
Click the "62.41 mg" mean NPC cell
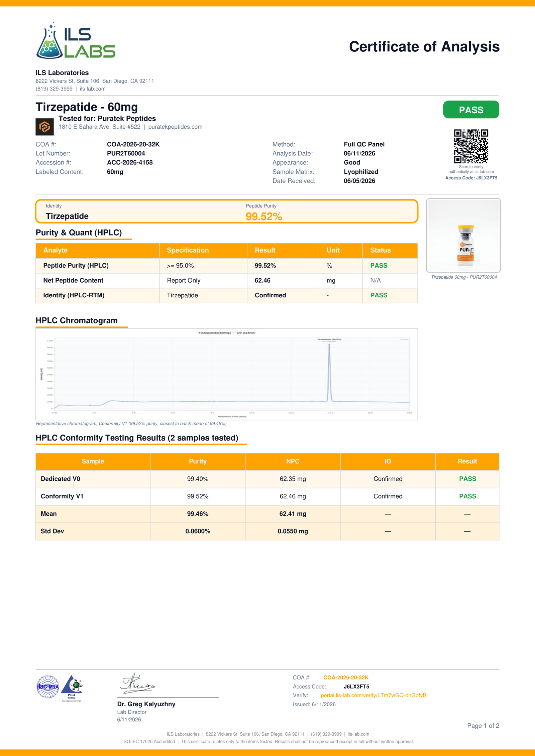[x=293, y=513]
